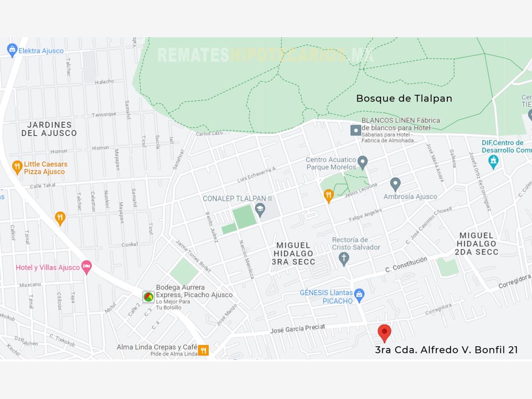Screen dimensions: 532x399
Task: Click the red location pin marker
Action: 384,333
